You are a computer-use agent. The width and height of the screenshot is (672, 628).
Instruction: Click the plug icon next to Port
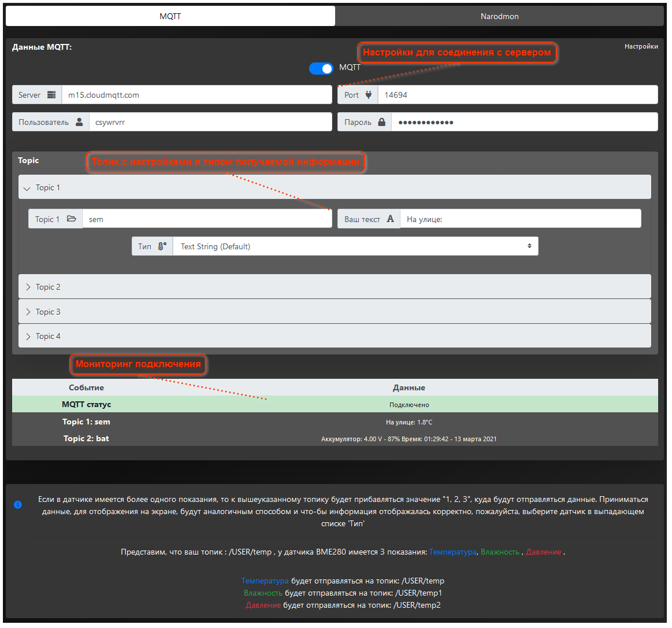click(x=368, y=95)
